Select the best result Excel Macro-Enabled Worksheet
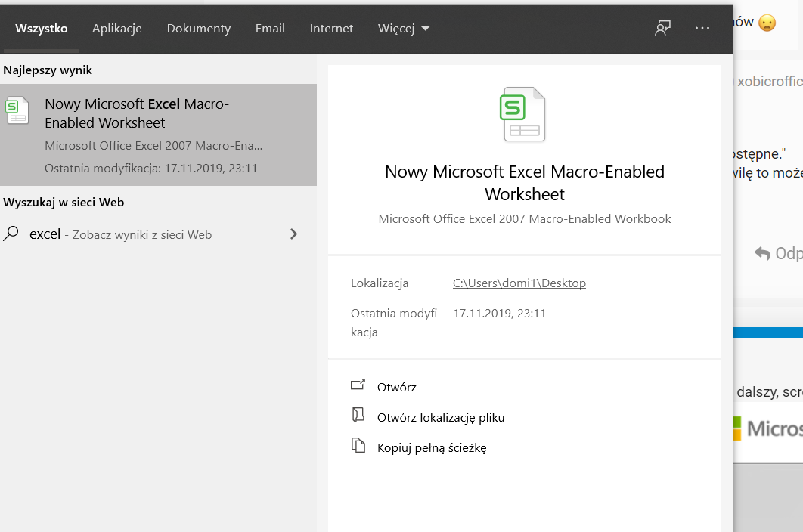Image resolution: width=803 pixels, height=532 pixels. click(158, 135)
